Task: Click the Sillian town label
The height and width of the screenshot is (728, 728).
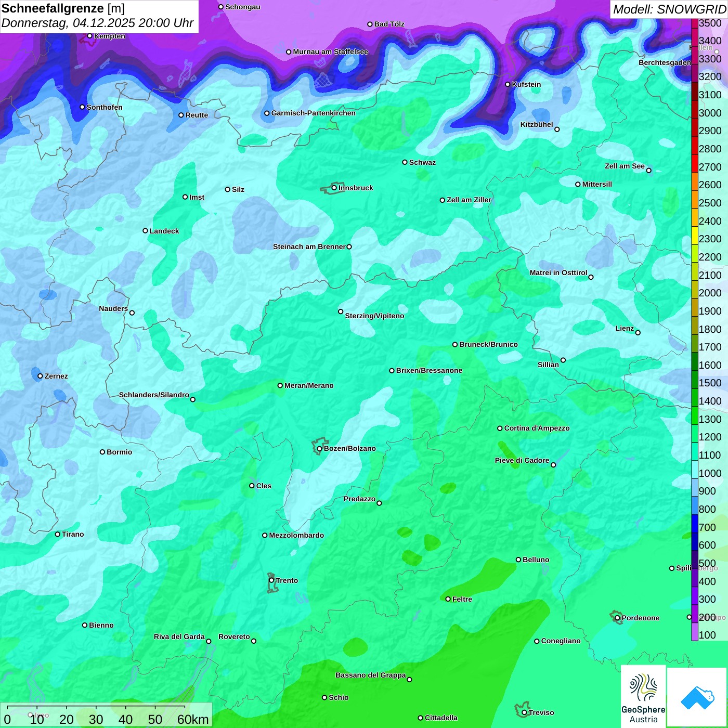Action: click(548, 365)
